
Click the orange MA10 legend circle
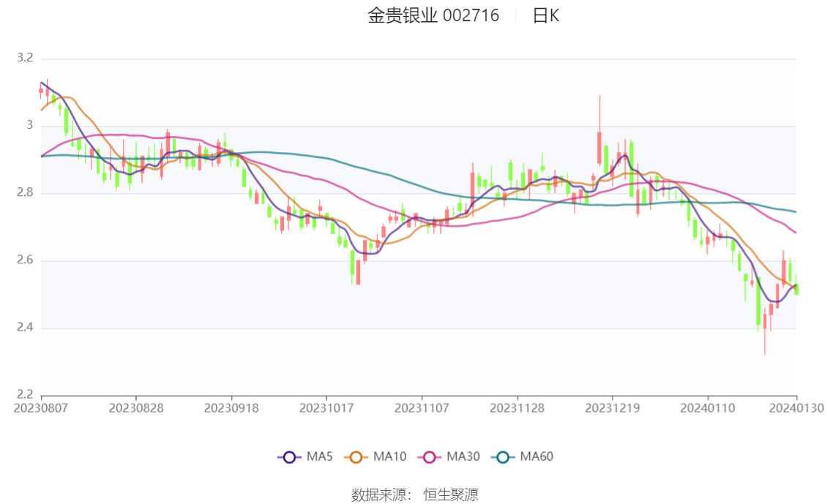[356, 457]
